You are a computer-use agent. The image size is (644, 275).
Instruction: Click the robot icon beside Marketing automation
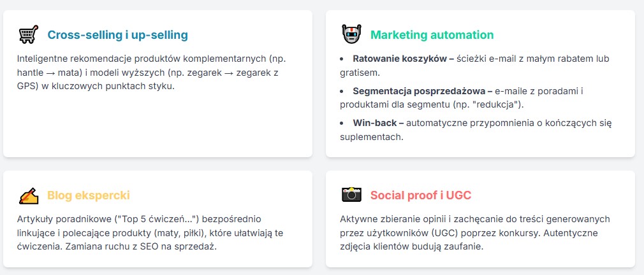351,34
